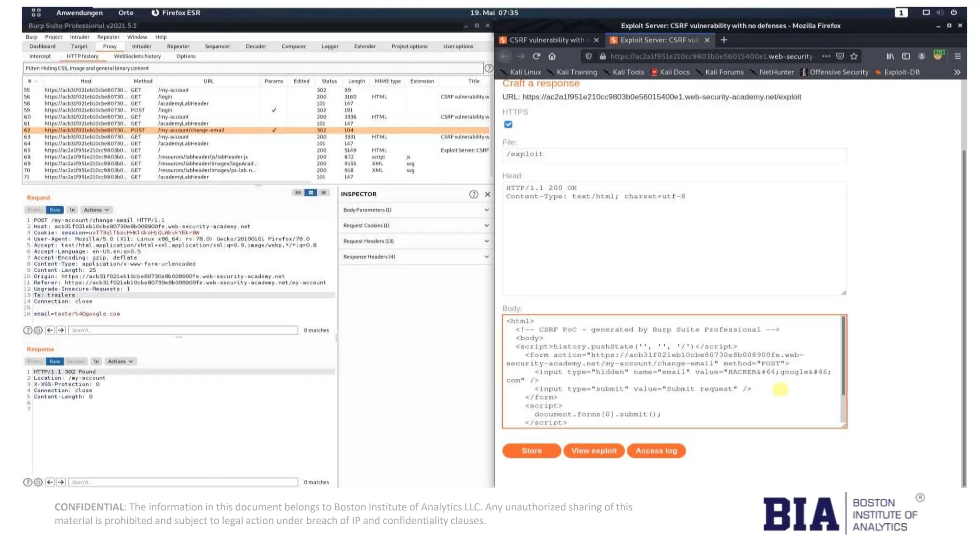Bookmark page with star icon
This screenshot has height=551, width=980.
coord(854,56)
